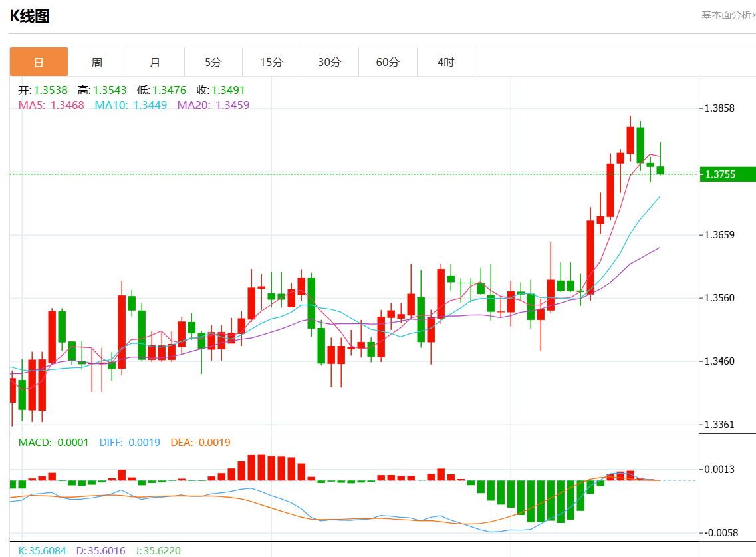Viewport: 756px width, 557px height.
Task: Click the K线图 heading
Action: (x=30, y=16)
